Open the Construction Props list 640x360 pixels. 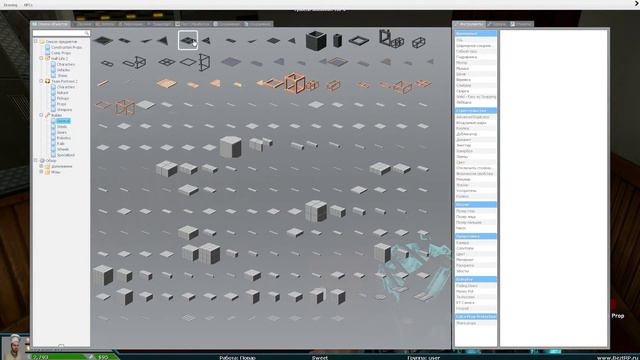(x=66, y=47)
